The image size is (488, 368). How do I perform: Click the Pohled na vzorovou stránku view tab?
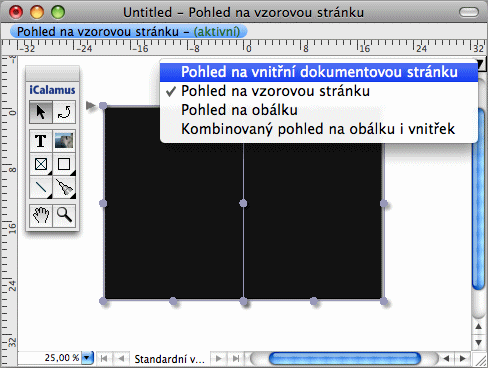129,32
